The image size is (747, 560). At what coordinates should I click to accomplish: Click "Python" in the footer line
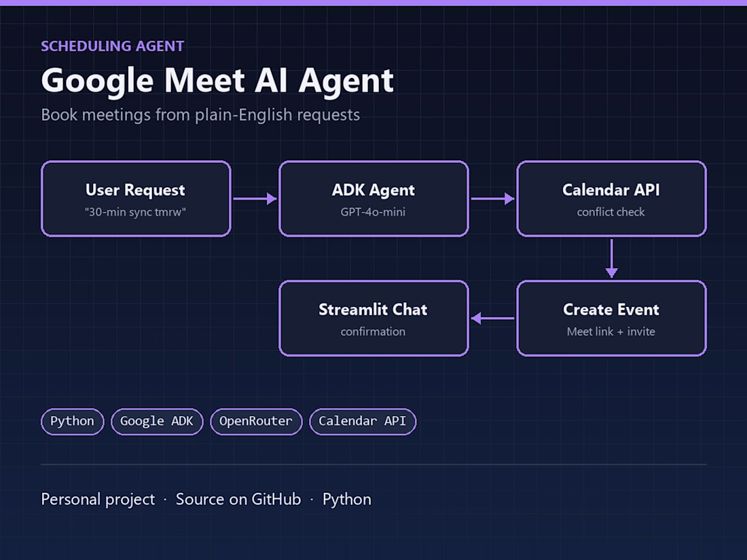[x=347, y=500]
